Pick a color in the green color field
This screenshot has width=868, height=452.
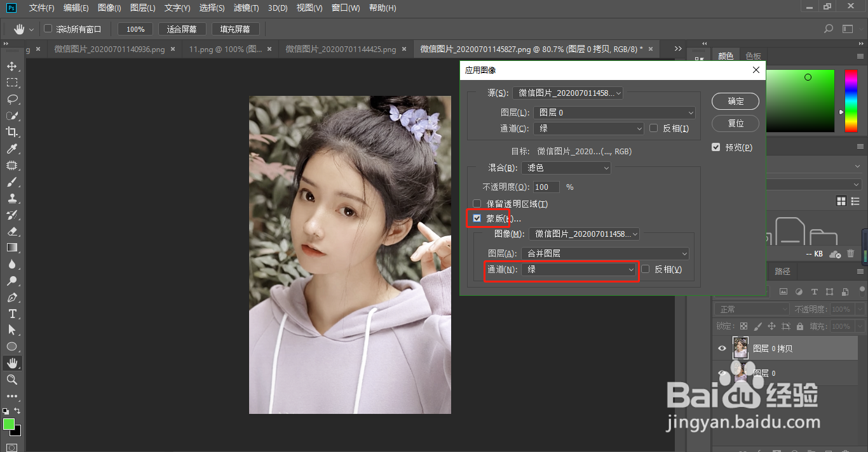click(x=801, y=101)
